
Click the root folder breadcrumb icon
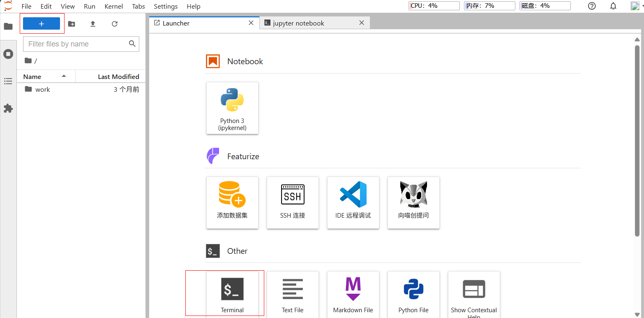coord(28,60)
